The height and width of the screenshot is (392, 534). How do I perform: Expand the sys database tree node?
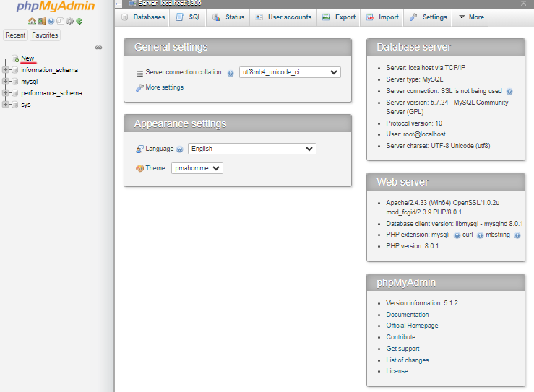pos(5,105)
